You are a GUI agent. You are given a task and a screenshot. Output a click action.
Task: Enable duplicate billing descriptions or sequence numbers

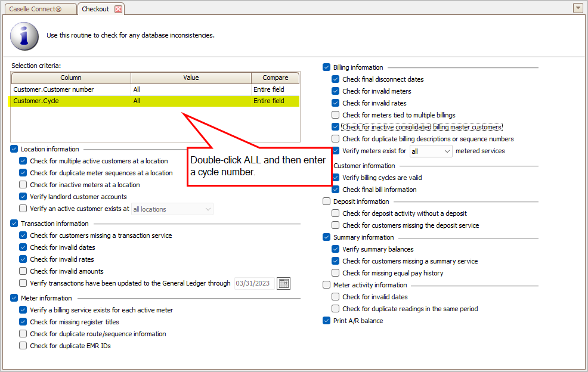click(x=336, y=139)
